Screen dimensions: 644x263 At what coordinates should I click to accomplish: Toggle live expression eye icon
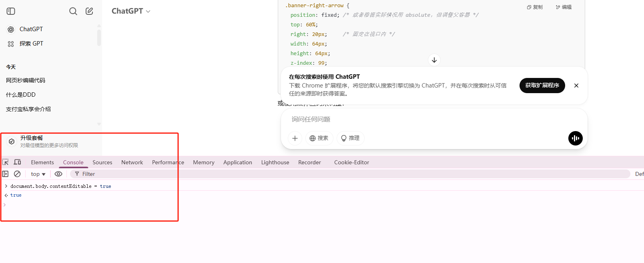point(58,174)
